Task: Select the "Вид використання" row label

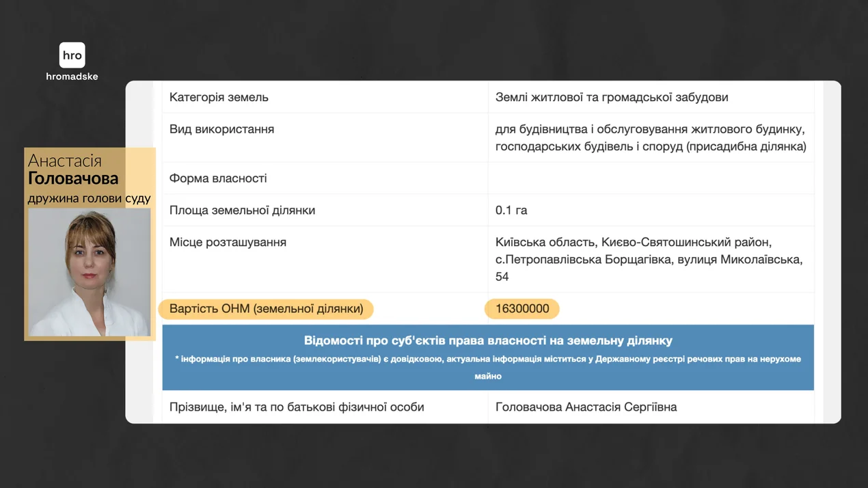Action: 221,130
